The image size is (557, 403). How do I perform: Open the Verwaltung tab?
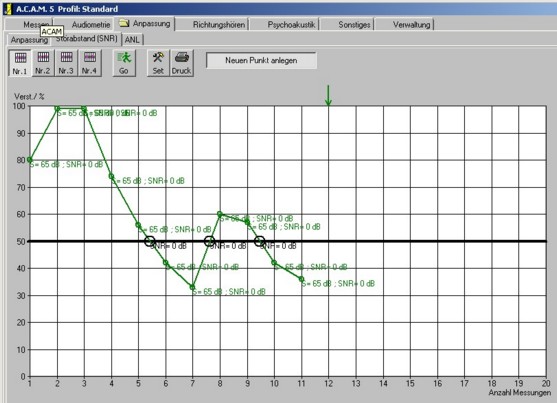click(411, 25)
